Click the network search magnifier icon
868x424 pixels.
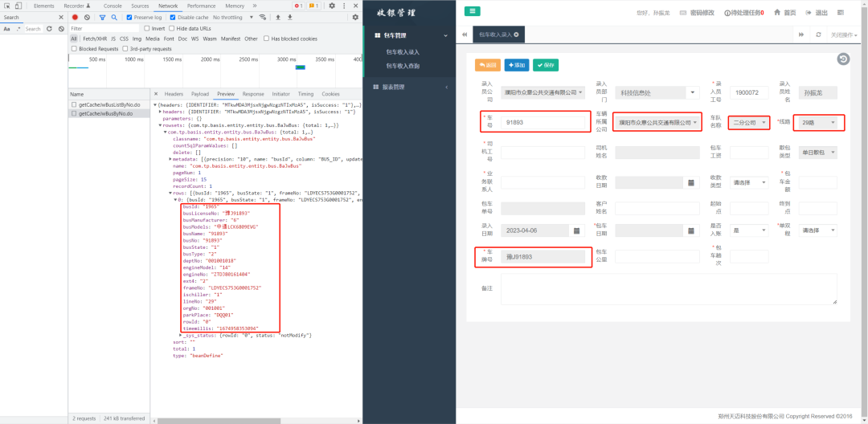pos(114,17)
